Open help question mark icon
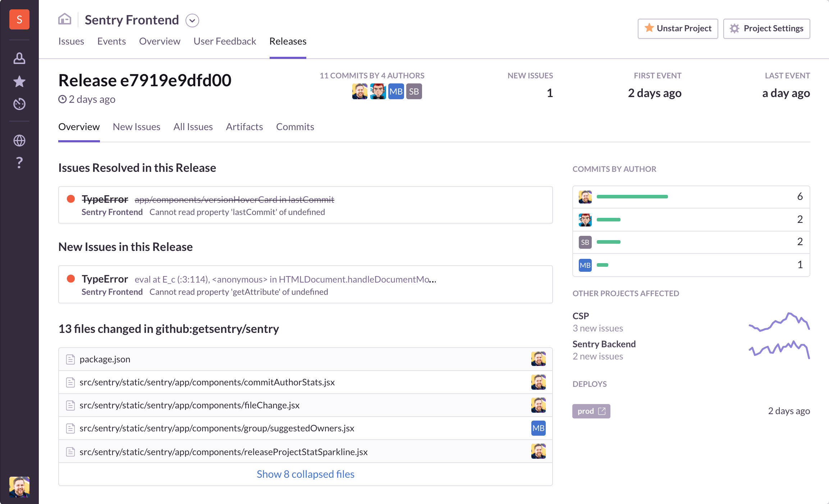829x504 pixels. (19, 163)
